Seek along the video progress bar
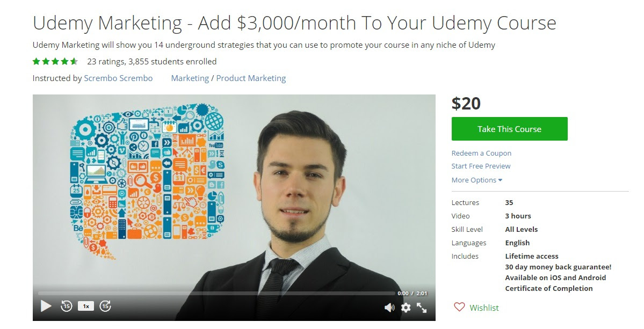Screen dimensions: 644x329 coord(216,294)
